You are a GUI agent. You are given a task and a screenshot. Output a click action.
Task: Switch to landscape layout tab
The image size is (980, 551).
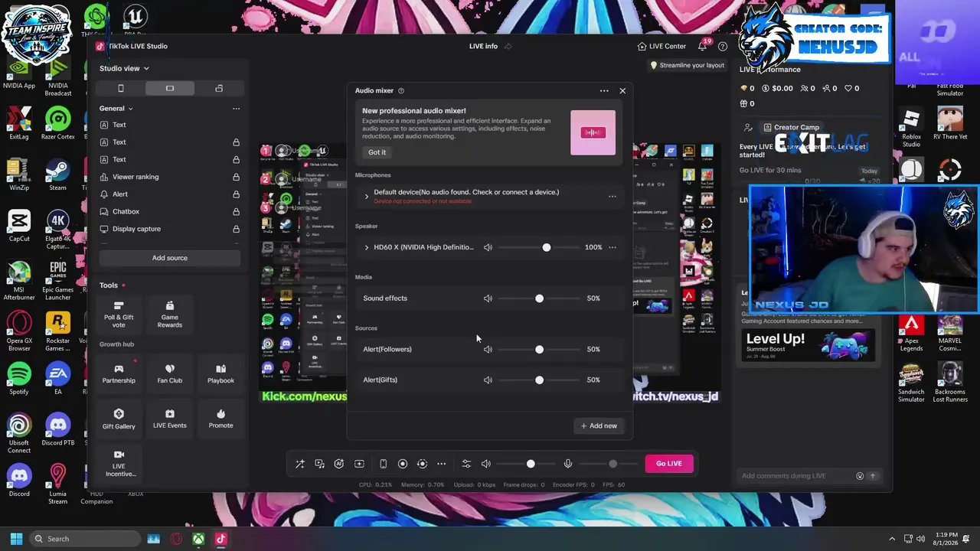[170, 89]
